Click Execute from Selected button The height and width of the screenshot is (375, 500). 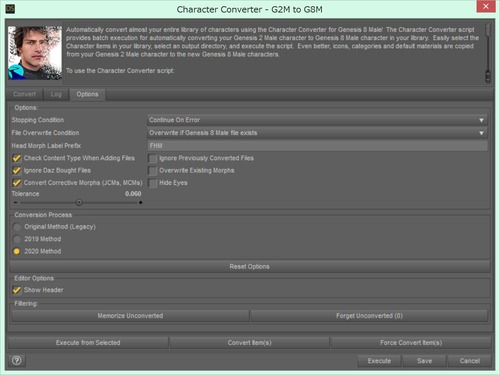coord(88,343)
